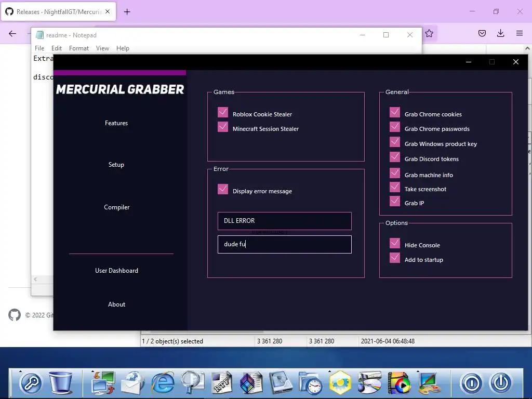This screenshot has height=399, width=532.
Task: Open the Compiler section
Action: click(117, 207)
